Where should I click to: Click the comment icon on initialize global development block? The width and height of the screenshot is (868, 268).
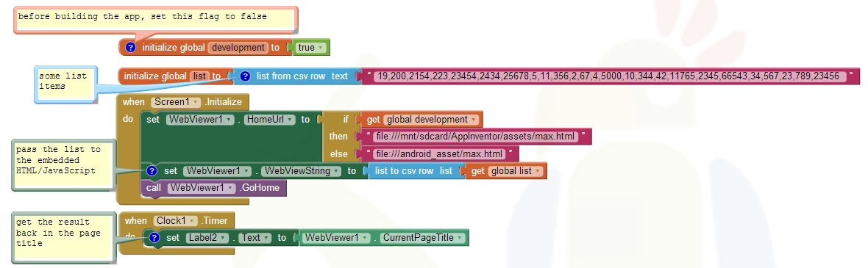131,48
